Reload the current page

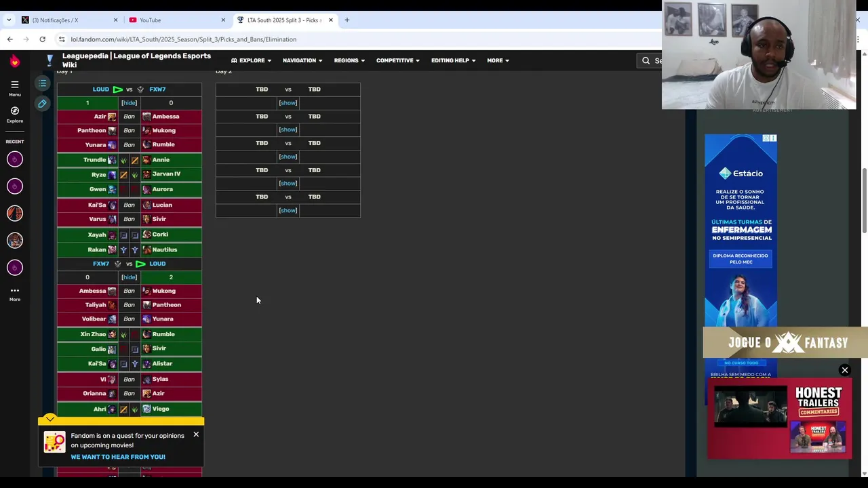coord(42,39)
